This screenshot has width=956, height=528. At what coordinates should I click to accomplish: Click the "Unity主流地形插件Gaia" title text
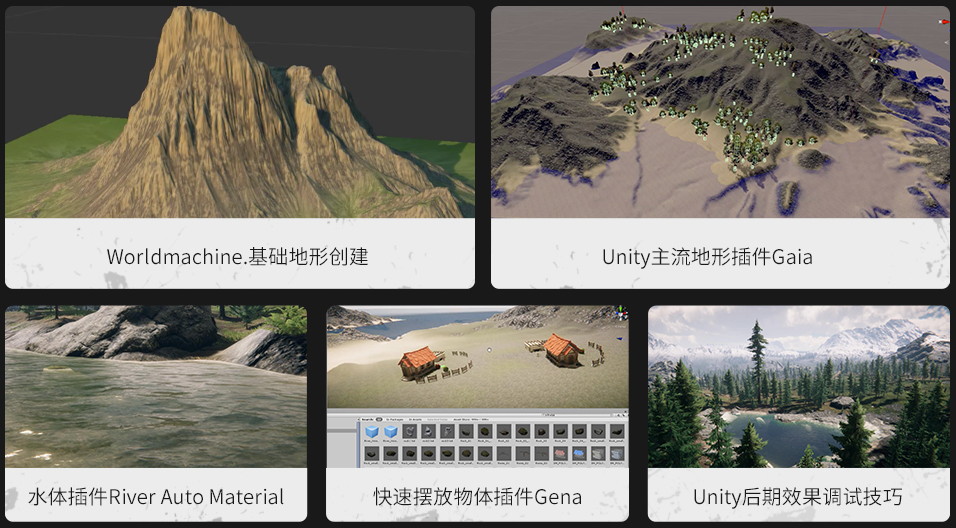click(707, 257)
